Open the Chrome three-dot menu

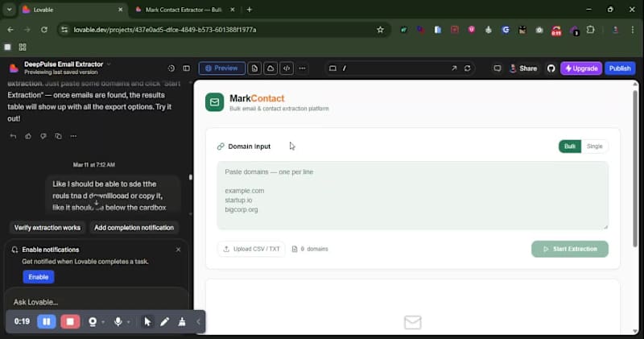point(633,30)
